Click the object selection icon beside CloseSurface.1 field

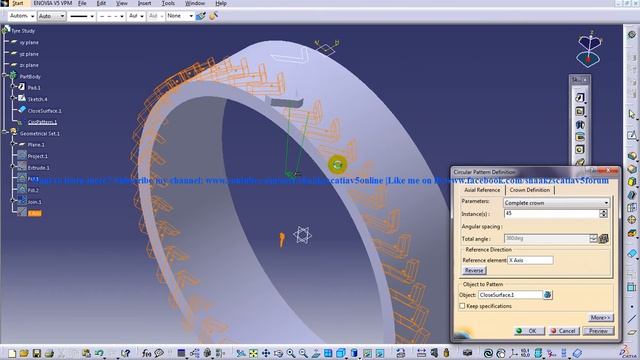(x=548, y=295)
